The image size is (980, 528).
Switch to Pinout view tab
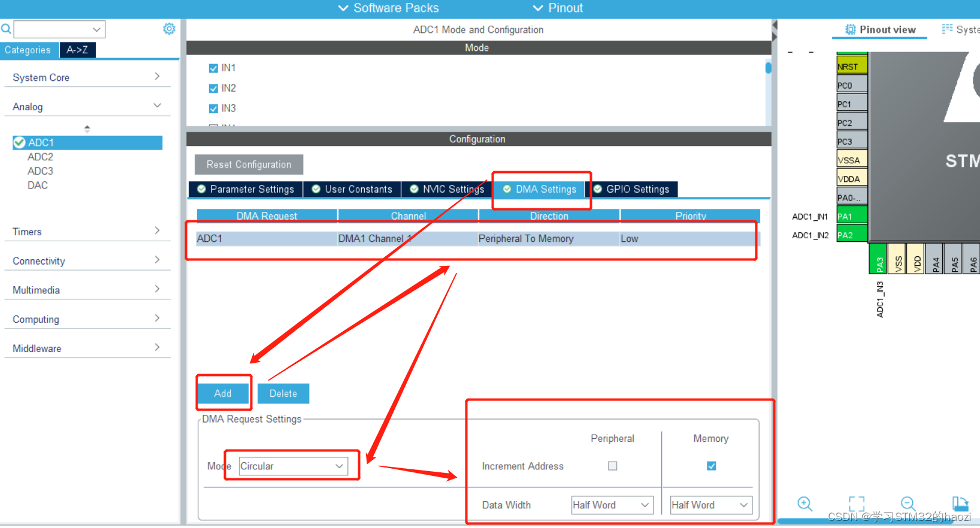(880, 30)
